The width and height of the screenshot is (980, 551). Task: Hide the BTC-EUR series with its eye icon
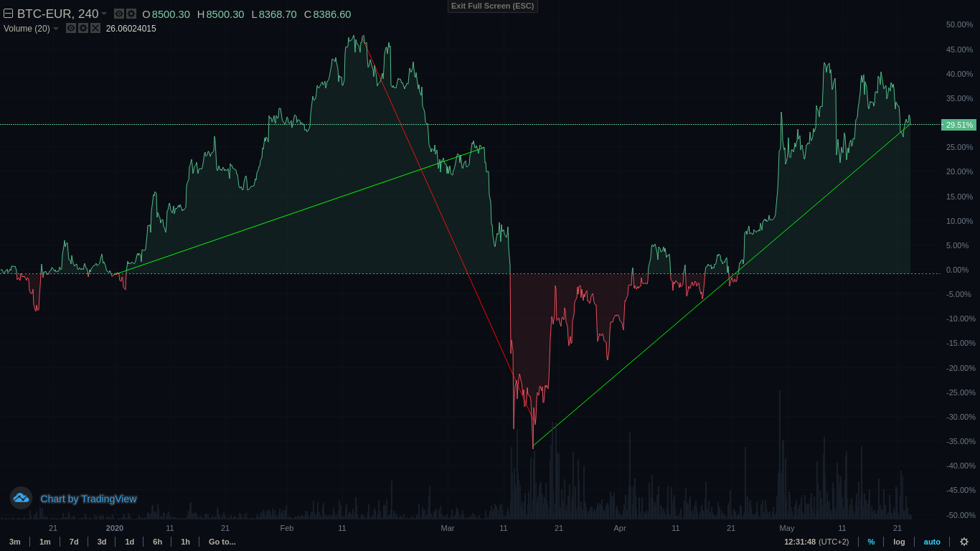tap(119, 14)
